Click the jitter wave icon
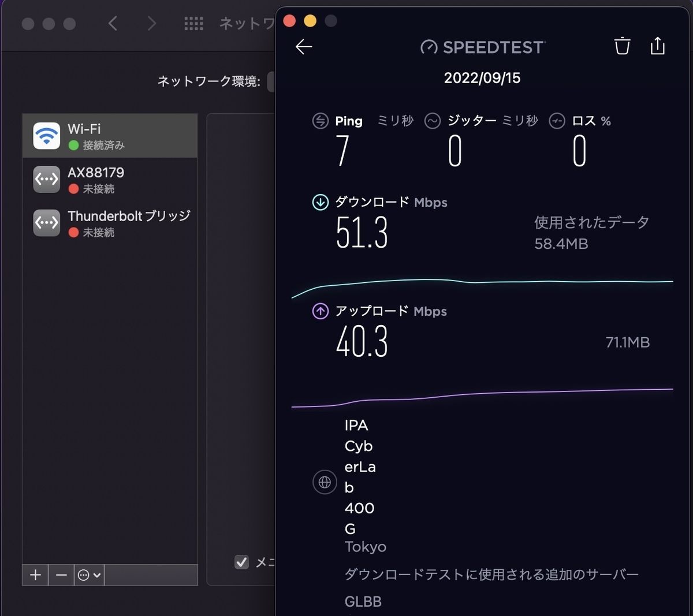693x616 pixels. point(433,121)
